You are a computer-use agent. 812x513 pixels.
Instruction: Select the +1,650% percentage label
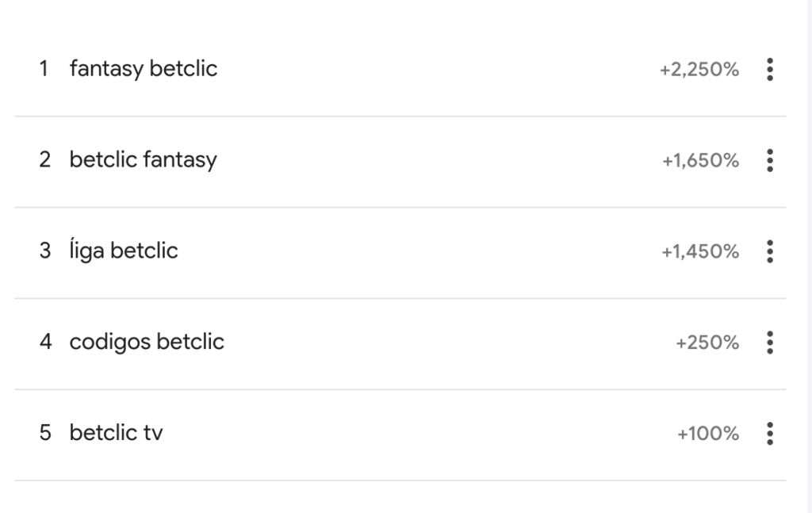tap(703, 161)
